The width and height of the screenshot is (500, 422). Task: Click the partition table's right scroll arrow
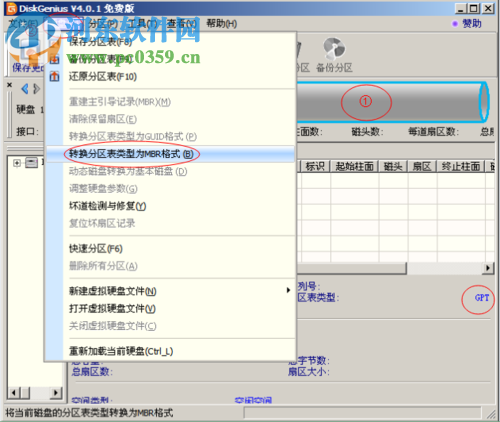488,268
